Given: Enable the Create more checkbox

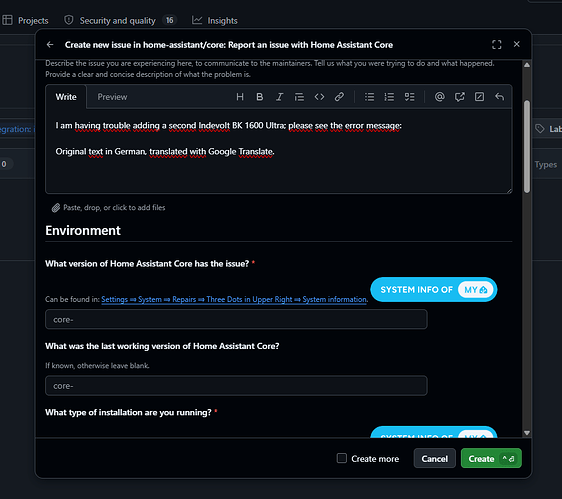Looking at the screenshot, I should click(x=342, y=458).
